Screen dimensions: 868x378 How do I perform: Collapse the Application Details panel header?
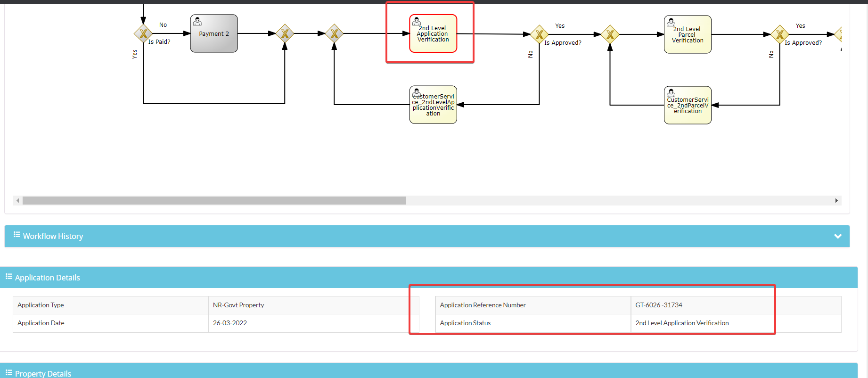coord(429,278)
